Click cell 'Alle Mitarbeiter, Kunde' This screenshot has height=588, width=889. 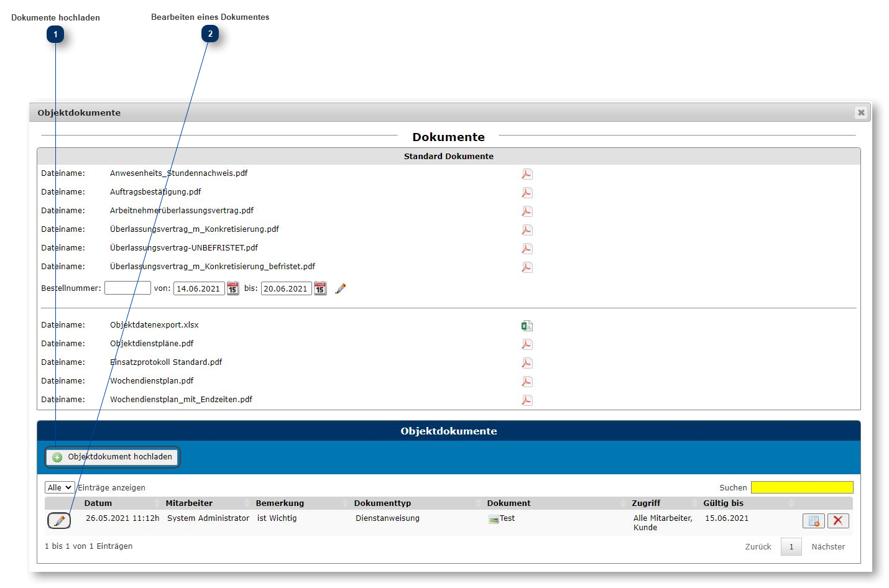663,523
